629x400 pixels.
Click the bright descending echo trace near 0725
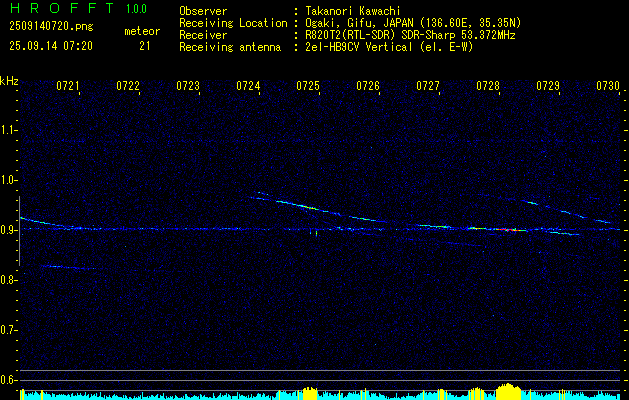[x=307, y=207]
